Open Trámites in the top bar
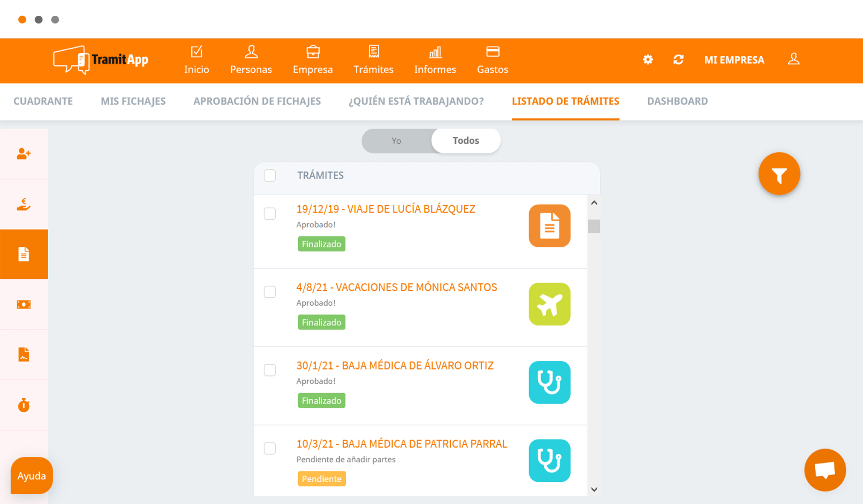This screenshot has height=504, width=863. click(x=373, y=60)
